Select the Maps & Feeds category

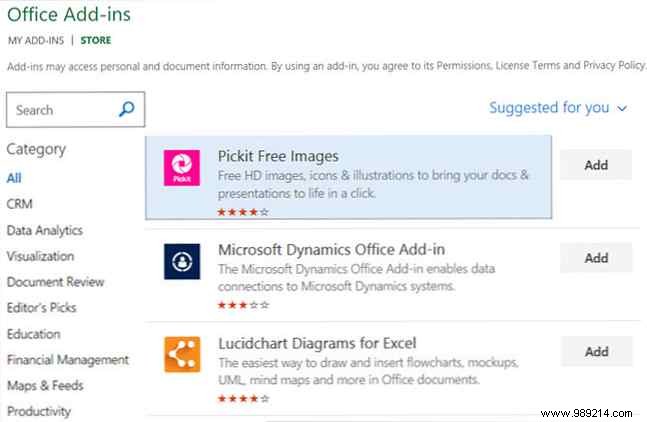point(45,386)
